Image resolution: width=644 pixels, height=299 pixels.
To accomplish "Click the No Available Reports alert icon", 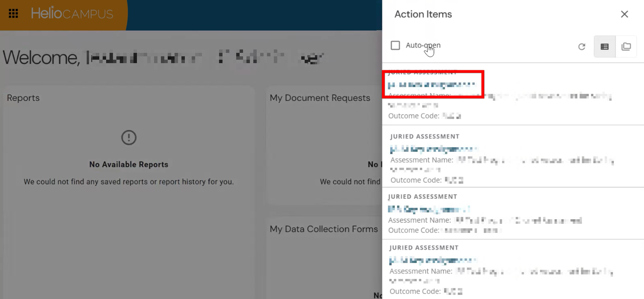I will [129, 137].
